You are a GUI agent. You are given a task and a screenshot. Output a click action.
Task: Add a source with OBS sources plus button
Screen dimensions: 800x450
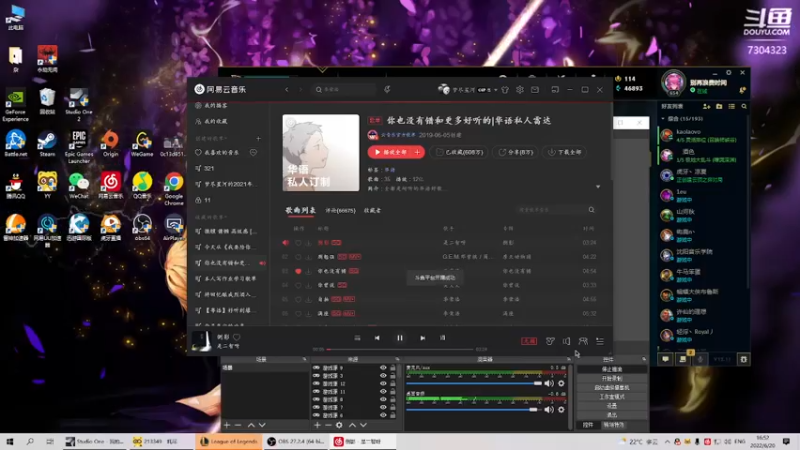[317, 425]
